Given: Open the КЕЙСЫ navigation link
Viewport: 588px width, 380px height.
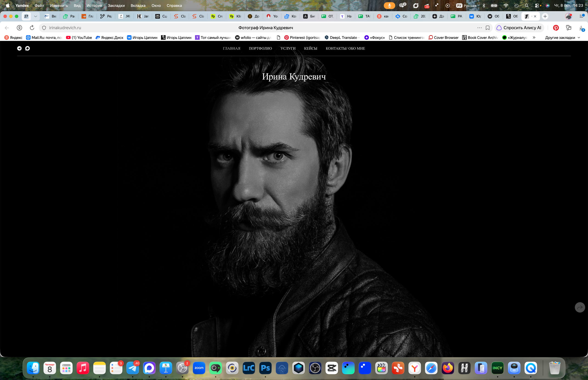Looking at the screenshot, I should [311, 48].
